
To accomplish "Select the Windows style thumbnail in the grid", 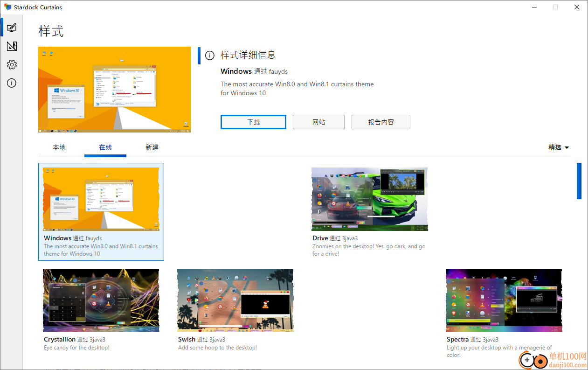I will [101, 199].
